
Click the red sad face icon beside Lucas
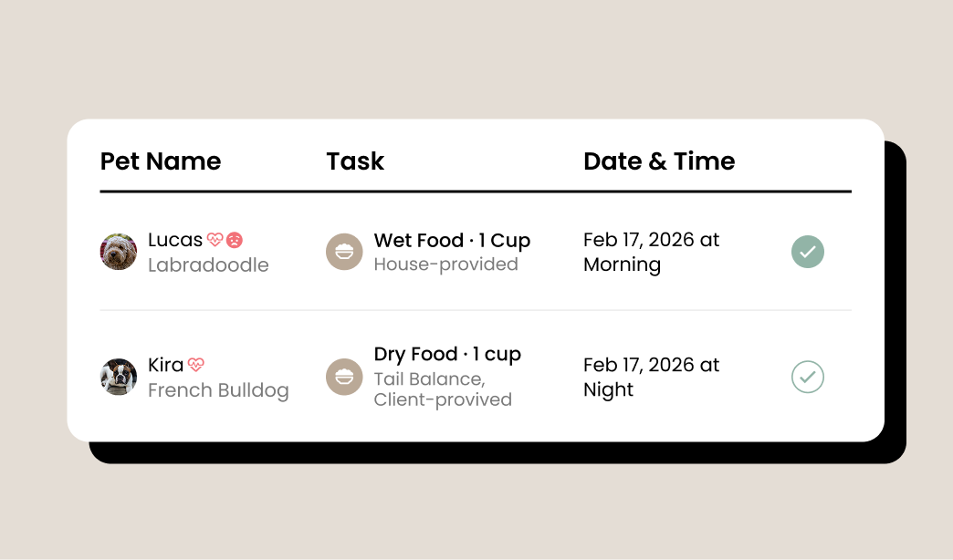[x=235, y=241]
